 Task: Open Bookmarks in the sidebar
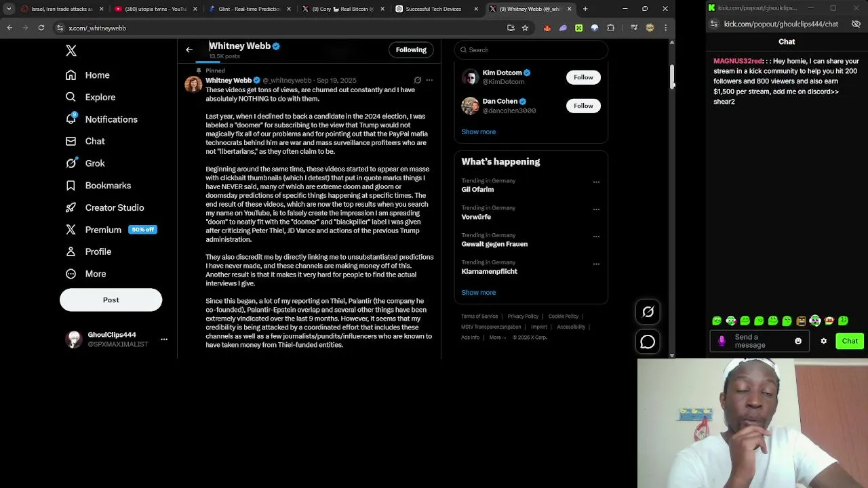click(98, 185)
